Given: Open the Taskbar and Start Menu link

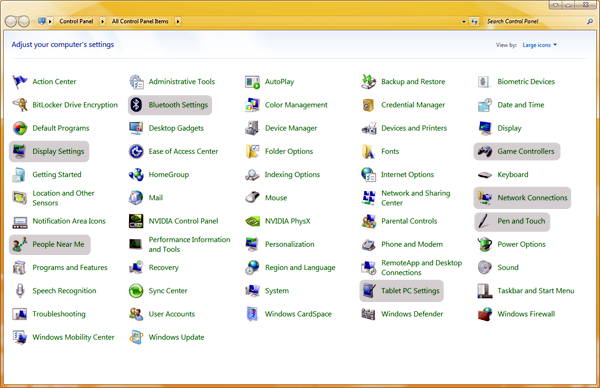Looking at the screenshot, I should 536,291.
